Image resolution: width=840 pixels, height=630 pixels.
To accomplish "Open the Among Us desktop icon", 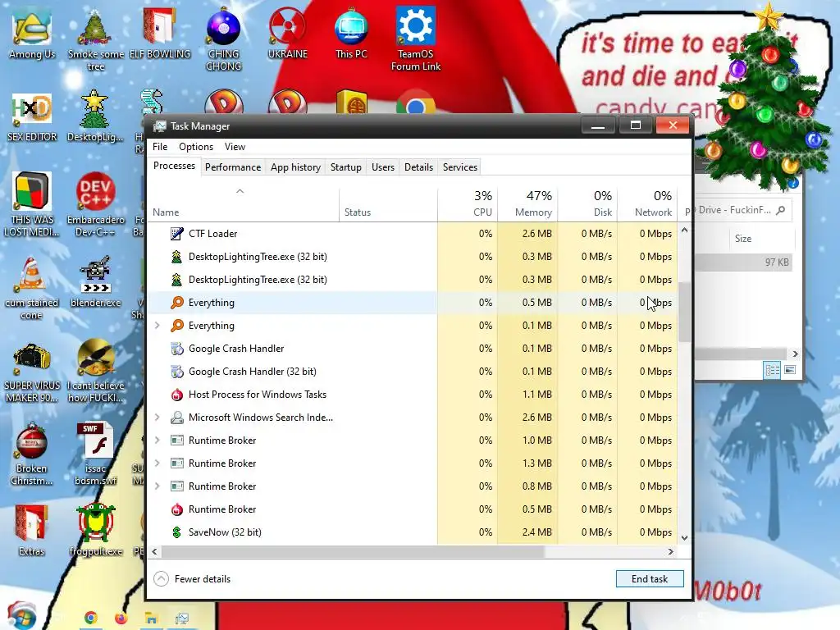I will pyautogui.click(x=32, y=27).
